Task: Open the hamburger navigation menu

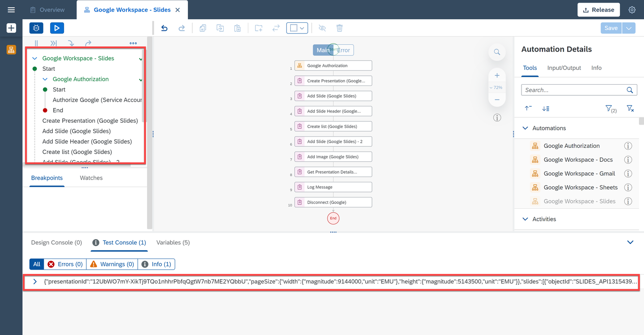Action: [11, 10]
